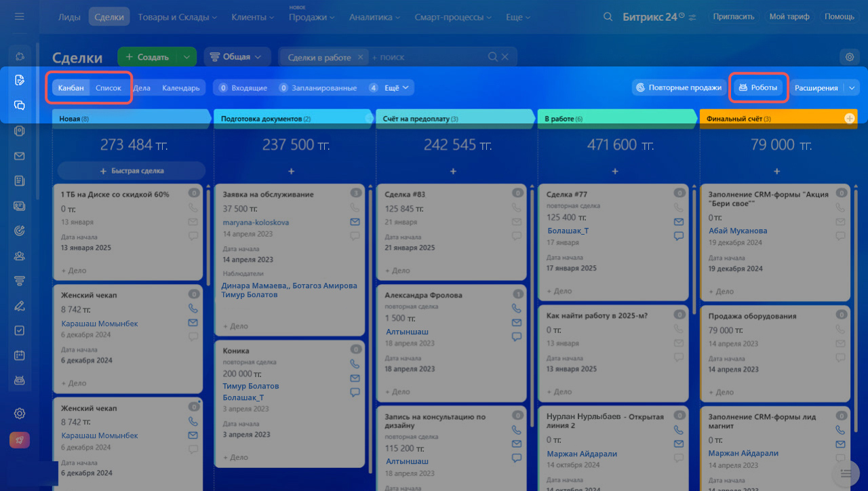Go to the Лиды tab
This screenshot has height=491, width=868.
69,17
